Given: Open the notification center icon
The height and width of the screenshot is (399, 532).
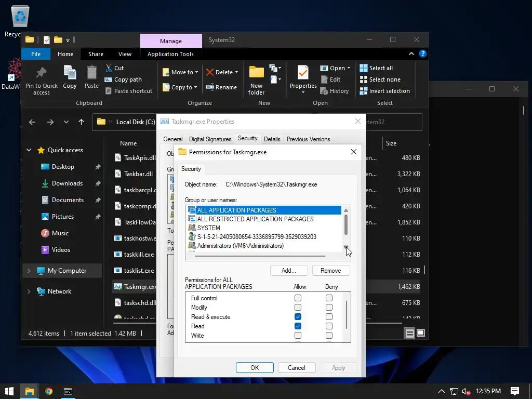Looking at the screenshot, I should [x=515, y=391].
